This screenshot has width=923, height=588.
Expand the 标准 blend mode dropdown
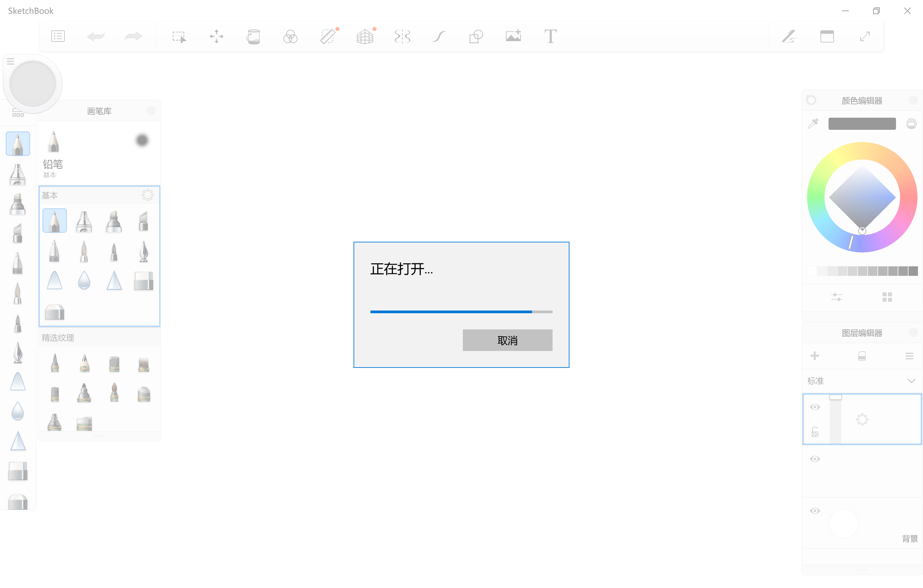click(911, 381)
